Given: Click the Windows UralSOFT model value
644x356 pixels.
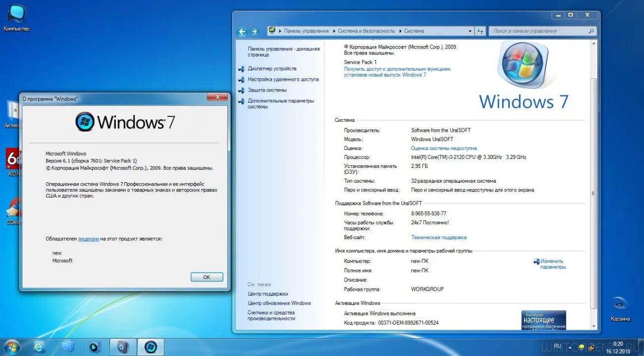Looking at the screenshot, I should tap(432, 140).
